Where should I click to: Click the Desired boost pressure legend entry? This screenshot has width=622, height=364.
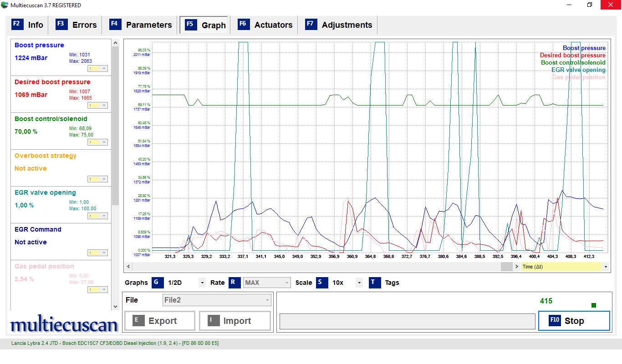(573, 55)
